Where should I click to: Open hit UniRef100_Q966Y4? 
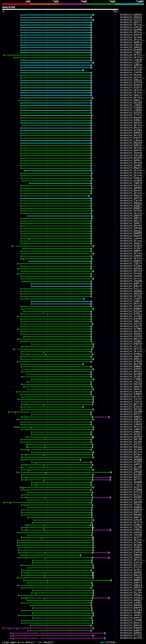pos(131,17)
